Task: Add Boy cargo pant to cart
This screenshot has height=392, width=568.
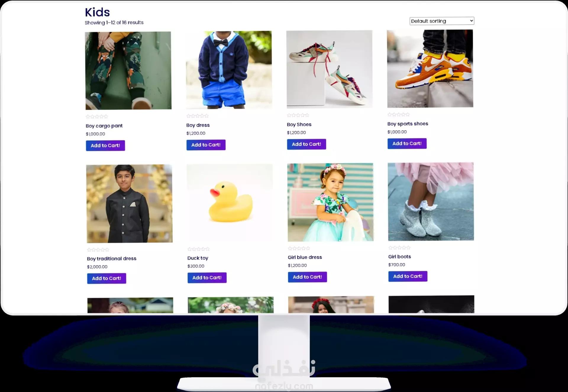Action: 105,145
